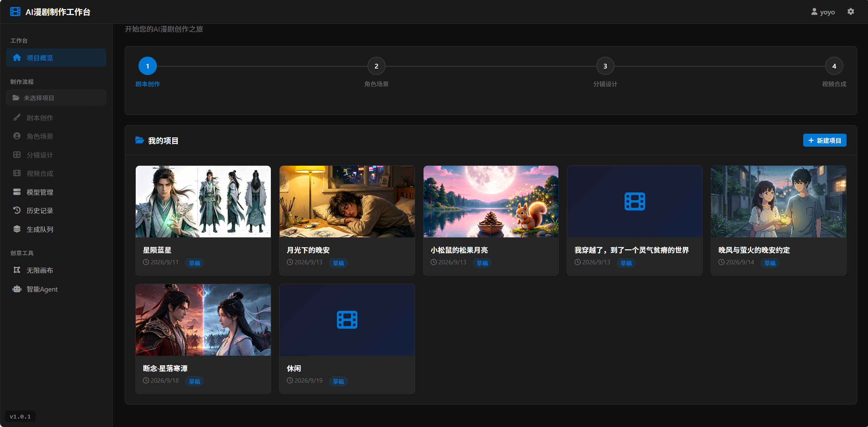Viewport: 868px width, 427px height.
Task: Open the 月光下的晚安 project thumbnail
Action: coord(347,202)
